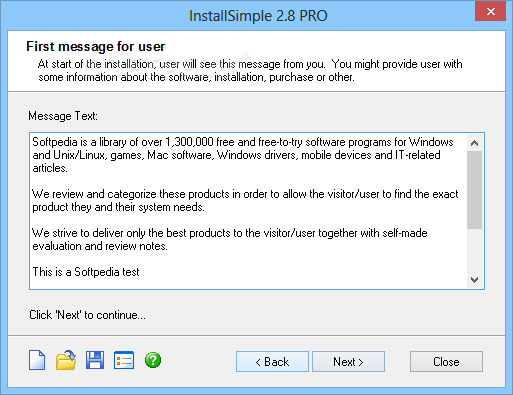The height and width of the screenshot is (395, 513).
Task: Click the line 'product they and their system needs.'
Action: [x=118, y=207]
